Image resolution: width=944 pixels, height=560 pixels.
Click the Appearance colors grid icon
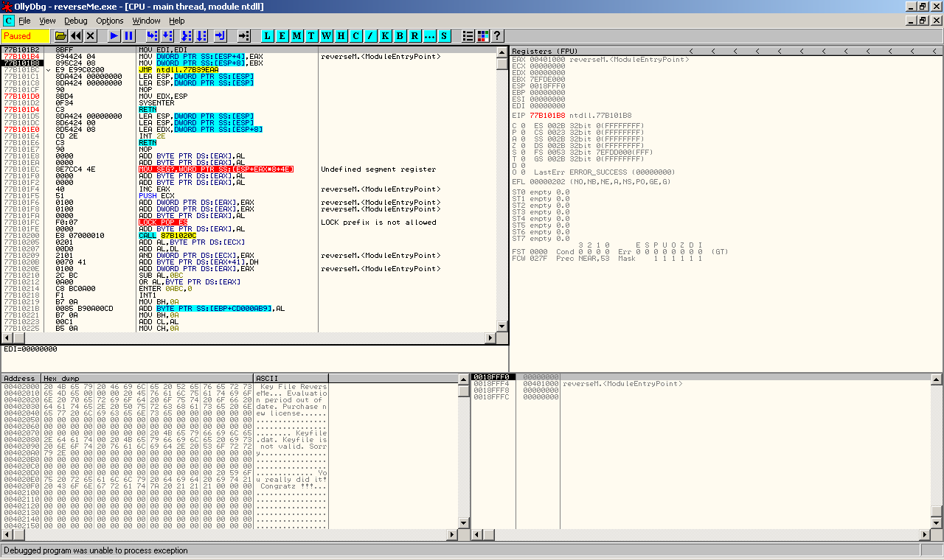pyautogui.click(x=483, y=35)
